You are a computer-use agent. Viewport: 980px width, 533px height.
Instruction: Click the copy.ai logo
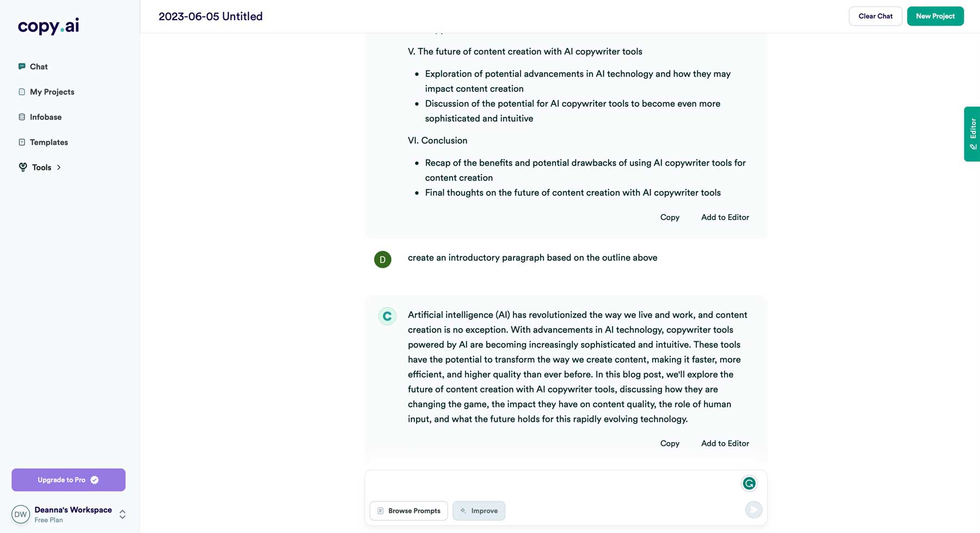[x=48, y=26]
